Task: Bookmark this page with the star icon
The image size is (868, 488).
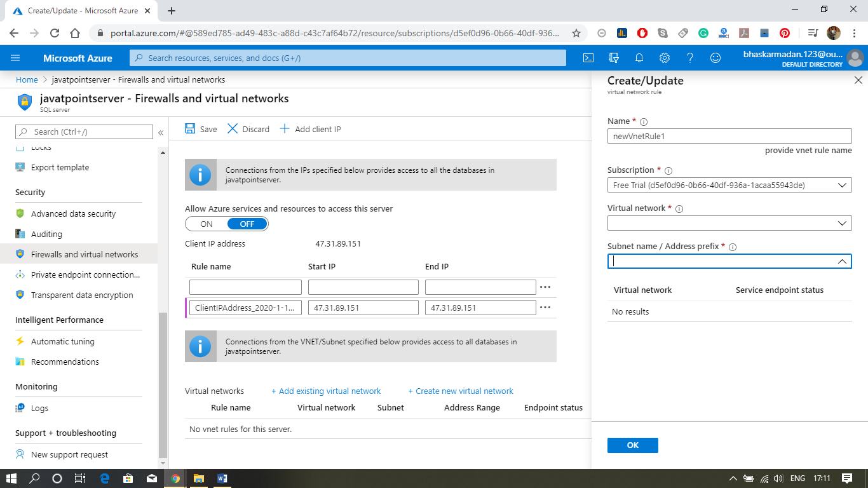Action: tap(576, 33)
